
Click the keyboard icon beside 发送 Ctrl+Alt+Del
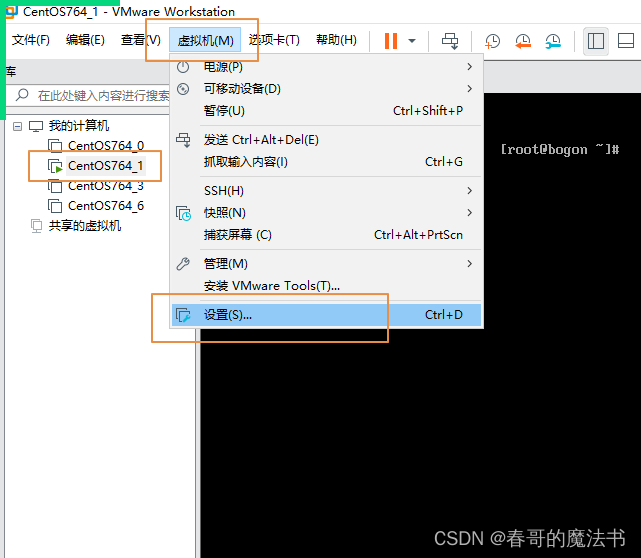click(183, 140)
